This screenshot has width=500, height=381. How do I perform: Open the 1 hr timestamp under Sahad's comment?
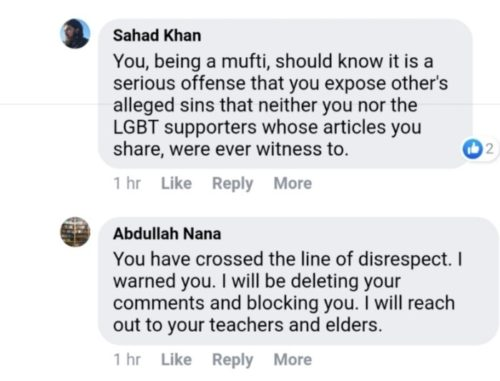click(x=127, y=183)
